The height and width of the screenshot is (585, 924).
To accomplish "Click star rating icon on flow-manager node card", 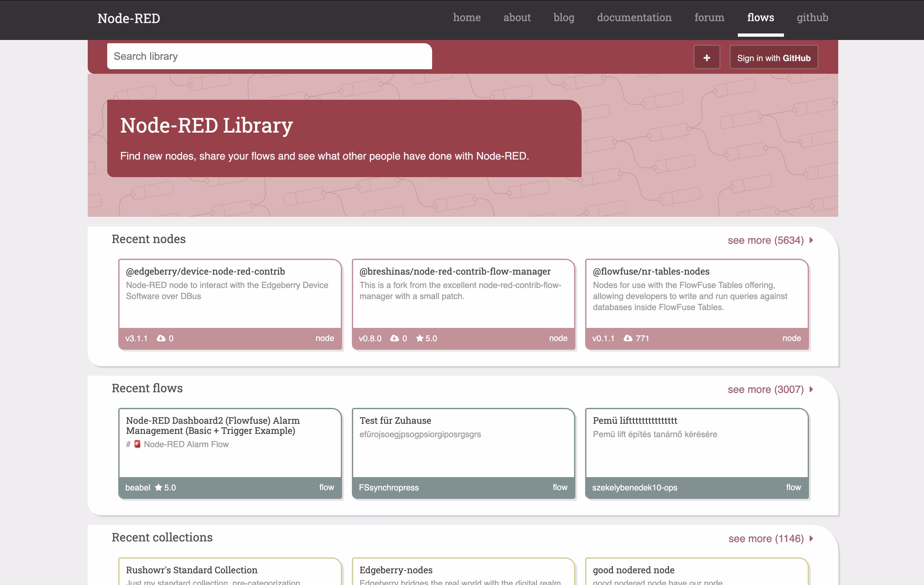I will tap(420, 338).
